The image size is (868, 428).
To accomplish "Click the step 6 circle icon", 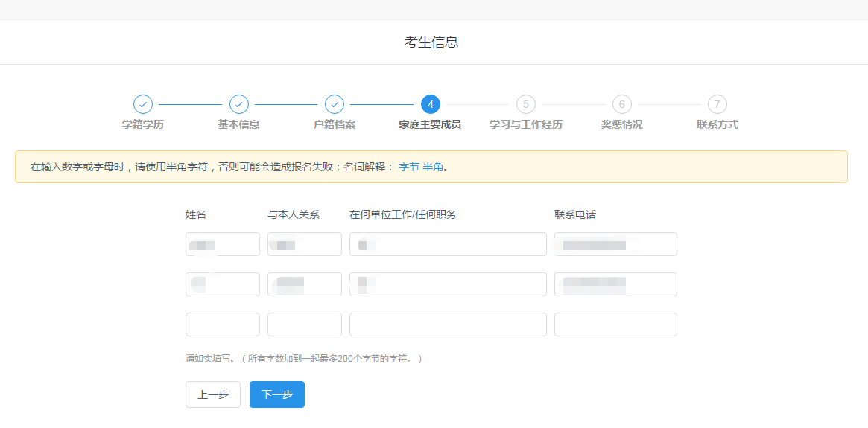I will 621,104.
